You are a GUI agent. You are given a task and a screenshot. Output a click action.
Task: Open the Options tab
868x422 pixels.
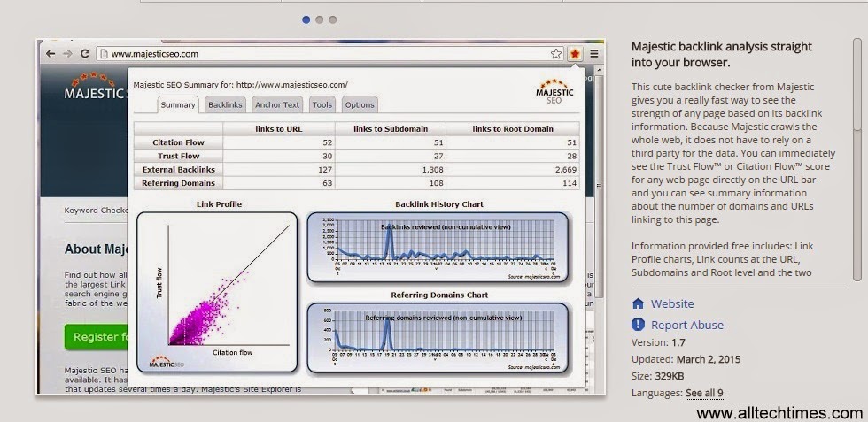tap(360, 104)
